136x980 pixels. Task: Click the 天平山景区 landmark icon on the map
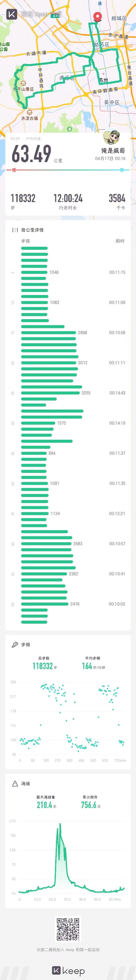pos(24,83)
